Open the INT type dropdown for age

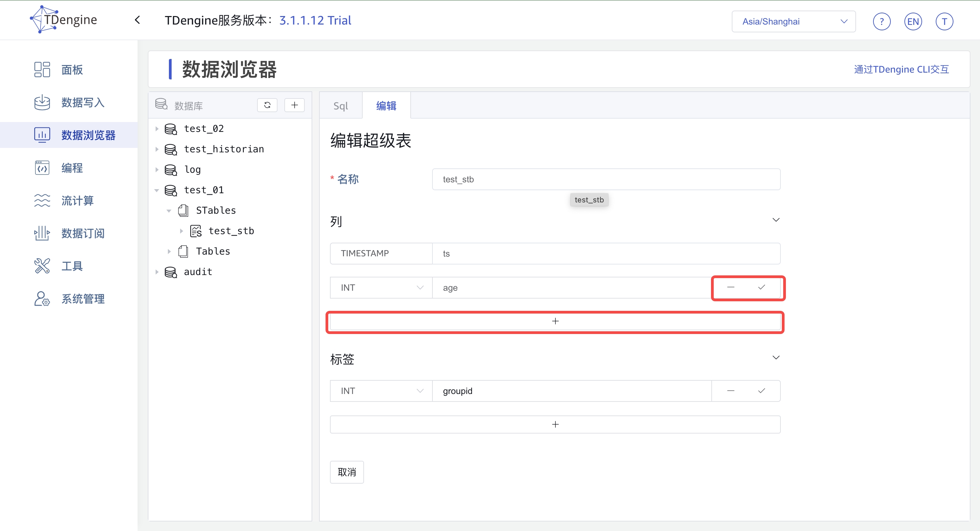(x=381, y=288)
